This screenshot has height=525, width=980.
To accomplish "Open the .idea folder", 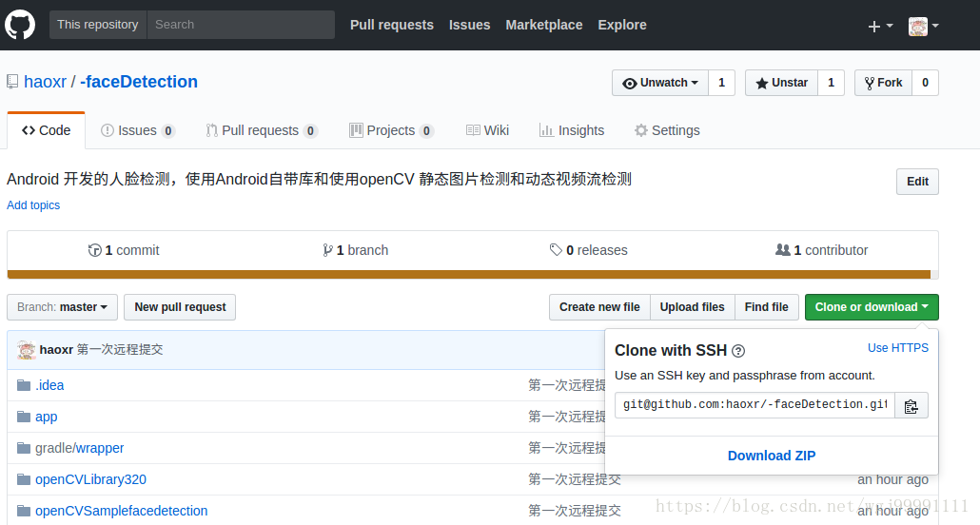I will pyautogui.click(x=49, y=385).
